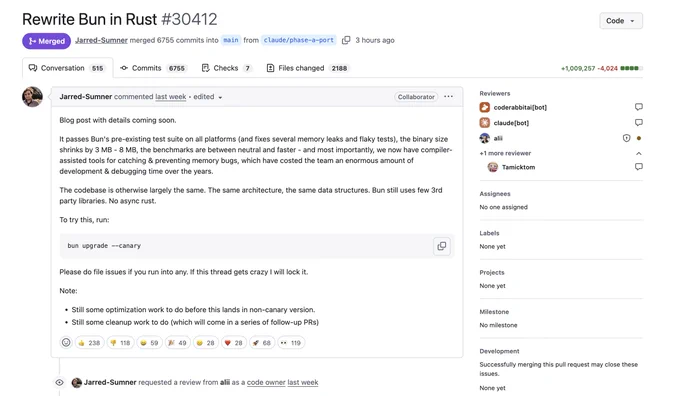This screenshot has width=680, height=396.
Task: Click the code owner shield icon beside alii
Action: tap(626, 138)
